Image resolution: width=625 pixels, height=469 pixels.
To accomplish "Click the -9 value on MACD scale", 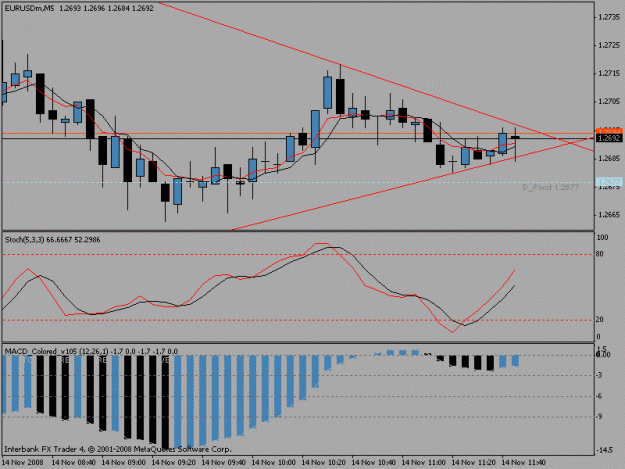I will click(x=599, y=417).
